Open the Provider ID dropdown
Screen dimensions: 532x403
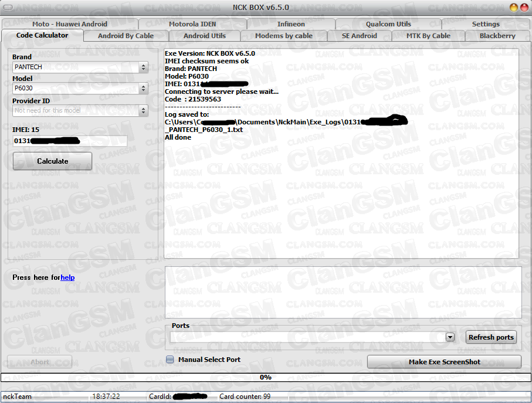144,111
